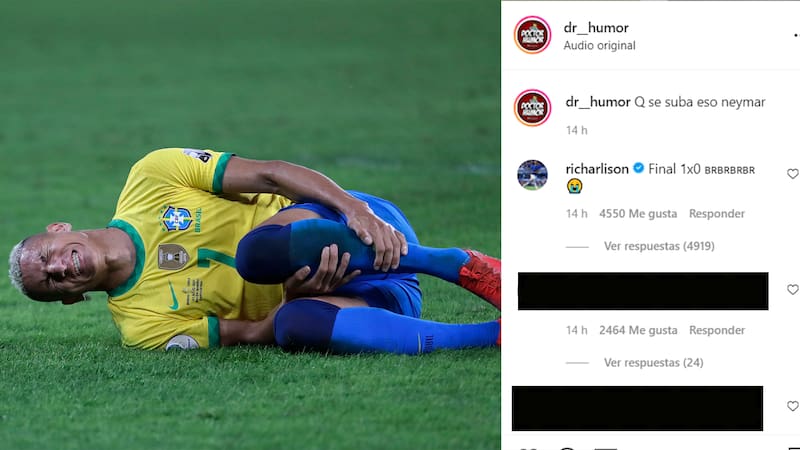The height and width of the screenshot is (450, 800).
Task: Click the soccer player photo
Action: pos(250,225)
